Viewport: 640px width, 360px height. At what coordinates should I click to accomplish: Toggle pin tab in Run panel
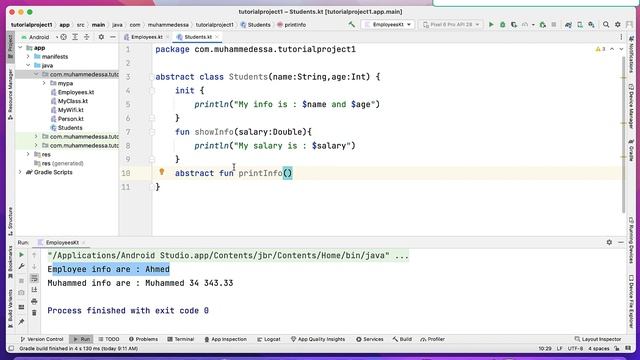tap(21, 322)
